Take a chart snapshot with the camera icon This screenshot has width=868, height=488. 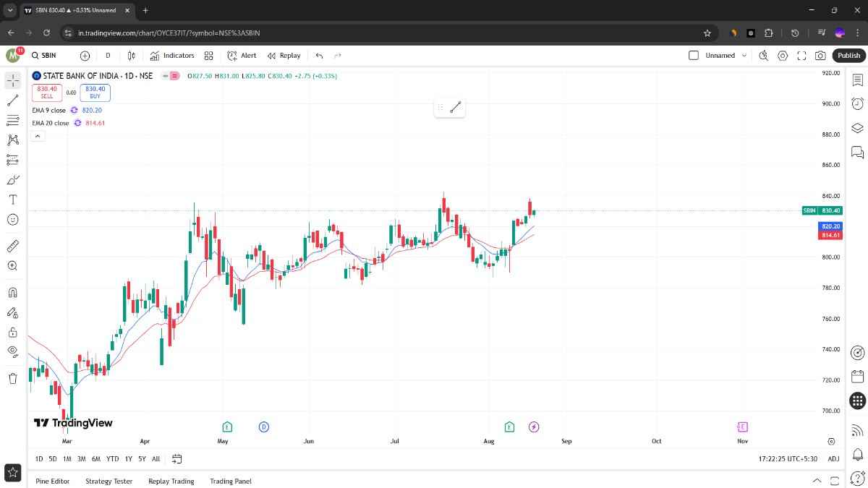click(x=820, y=55)
